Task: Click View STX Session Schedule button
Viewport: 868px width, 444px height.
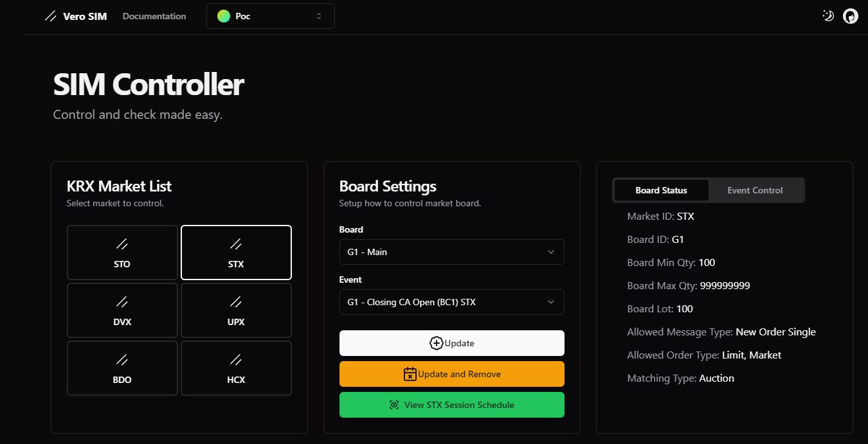Action: pos(452,405)
